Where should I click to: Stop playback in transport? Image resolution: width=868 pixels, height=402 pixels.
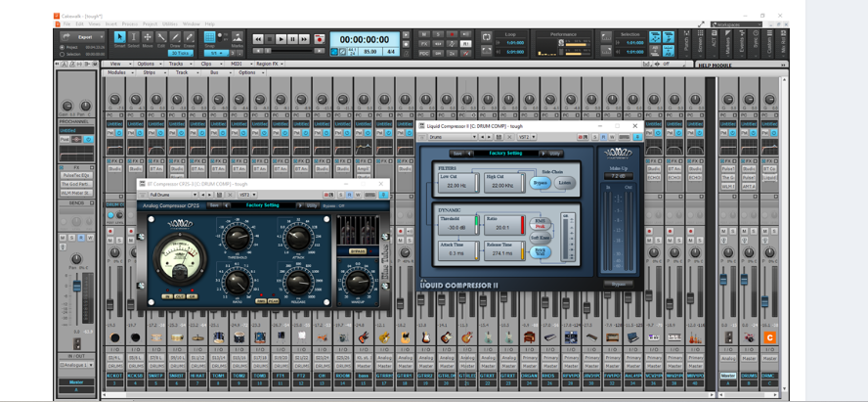[x=270, y=39]
